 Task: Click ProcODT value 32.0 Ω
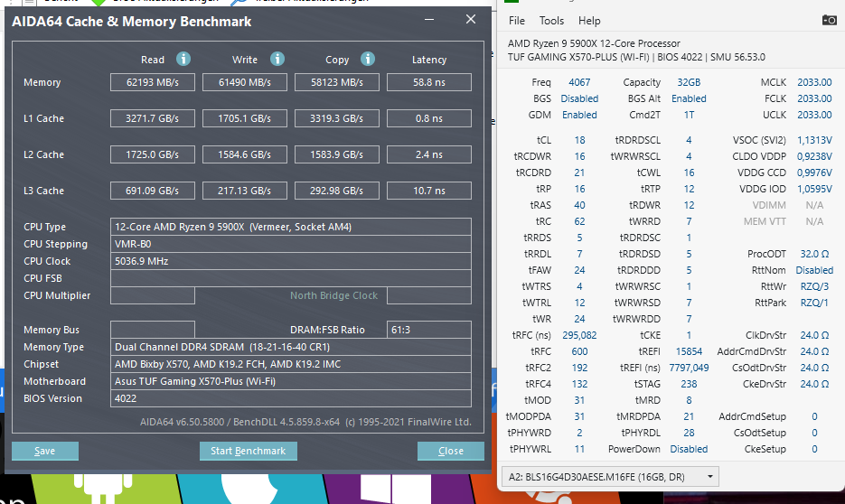(814, 254)
